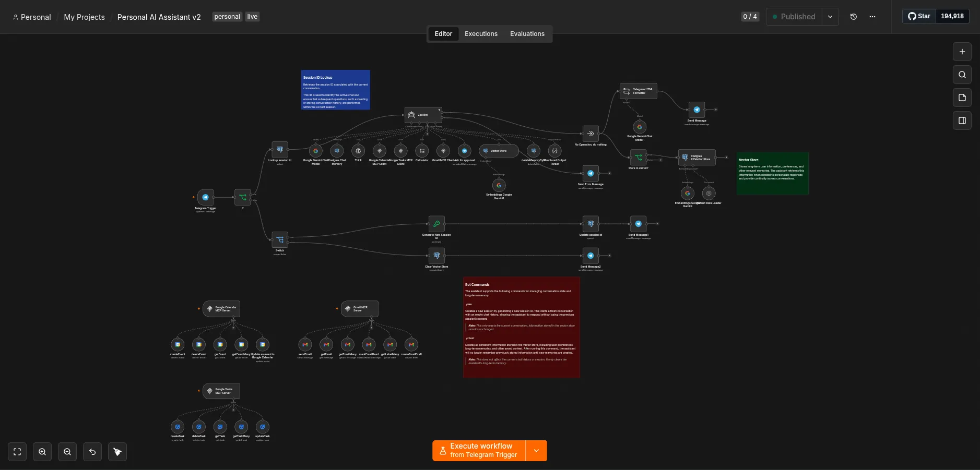Click the Published status button

click(x=794, y=17)
